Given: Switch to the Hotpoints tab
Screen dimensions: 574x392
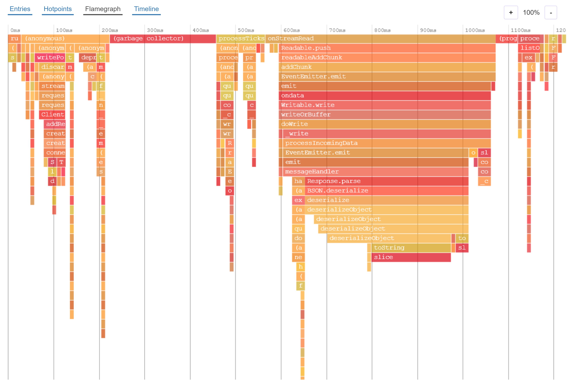Looking at the screenshot, I should 58,9.
